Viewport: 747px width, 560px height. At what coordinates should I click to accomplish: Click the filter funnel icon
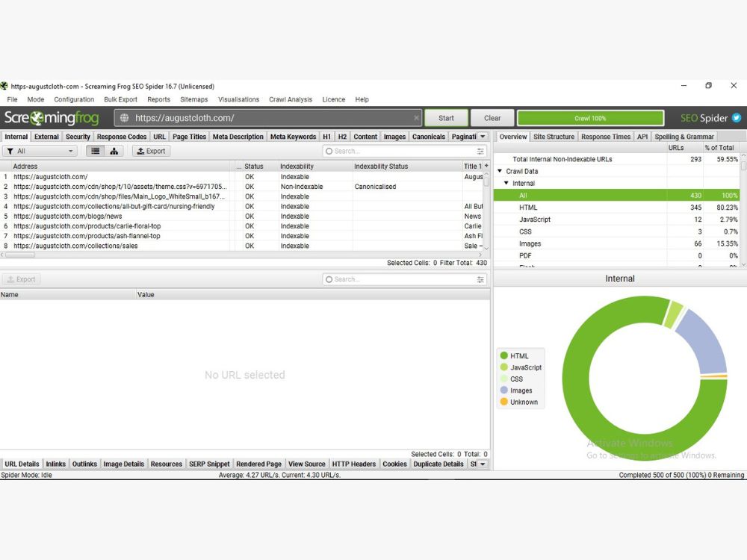click(10, 151)
